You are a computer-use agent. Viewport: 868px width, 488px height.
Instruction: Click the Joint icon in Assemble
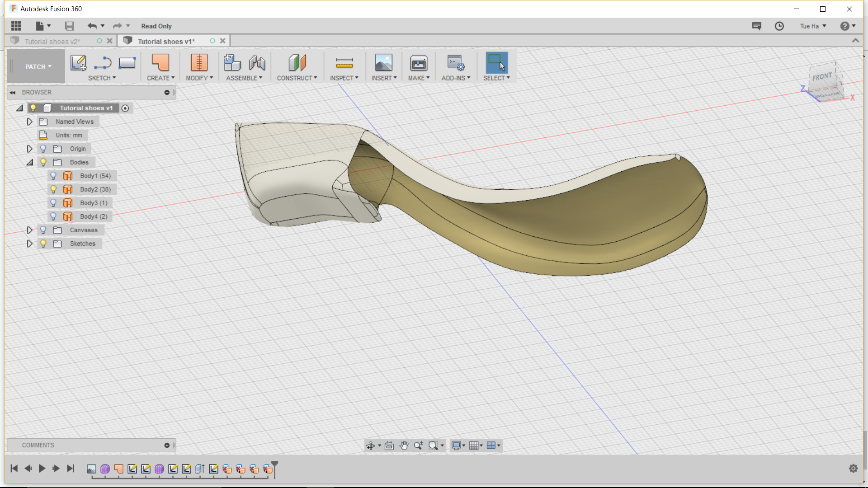pyautogui.click(x=257, y=63)
